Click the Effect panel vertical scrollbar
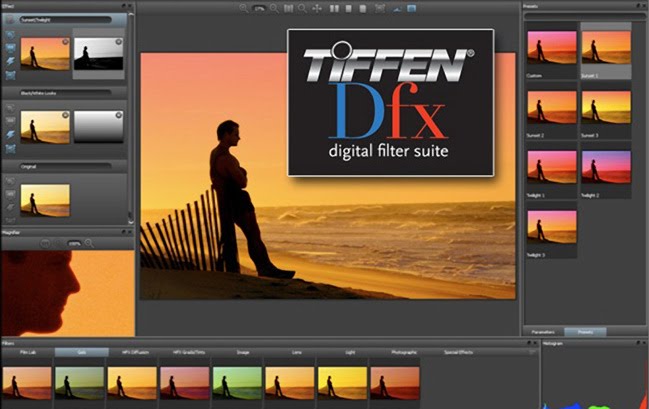Screen dimensions: 649x409 (x=131, y=116)
